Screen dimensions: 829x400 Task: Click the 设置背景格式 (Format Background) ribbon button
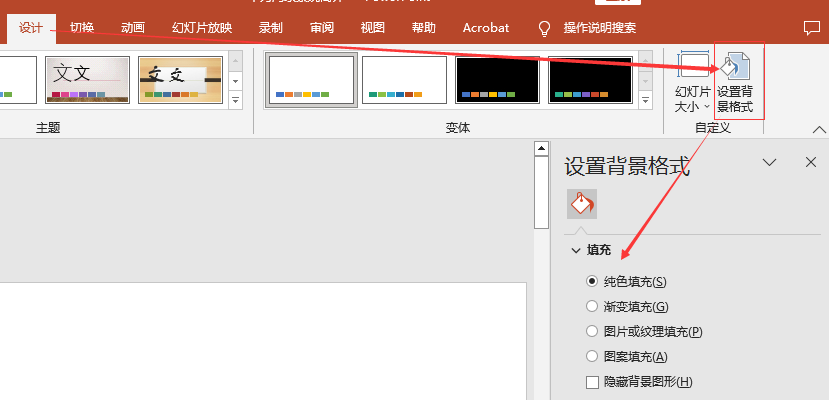pos(738,82)
